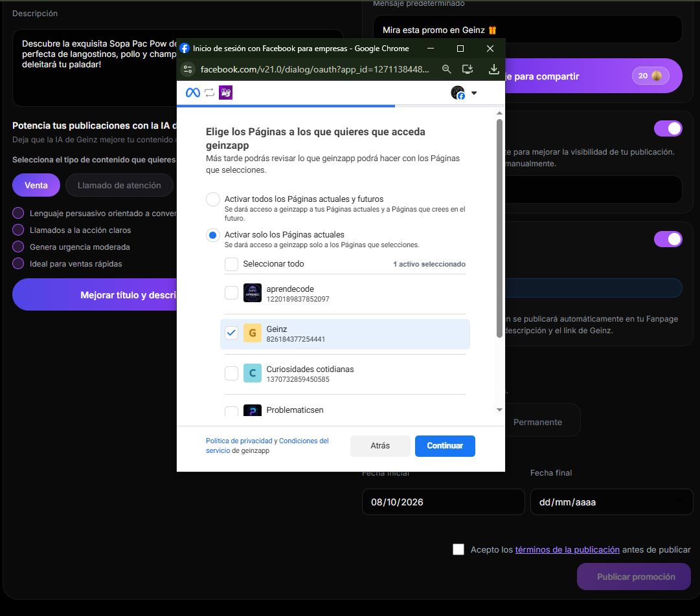Uncheck the Geinz page checkbox
Screen dimensions: 700x616
[231, 333]
